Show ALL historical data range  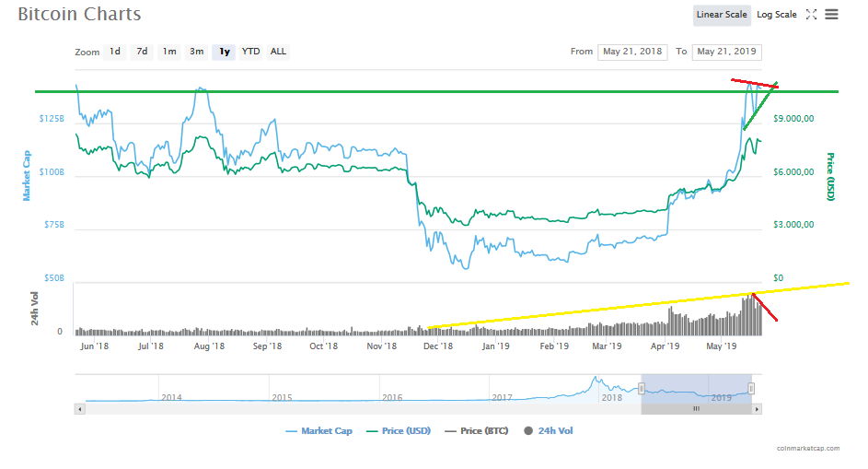click(x=279, y=52)
